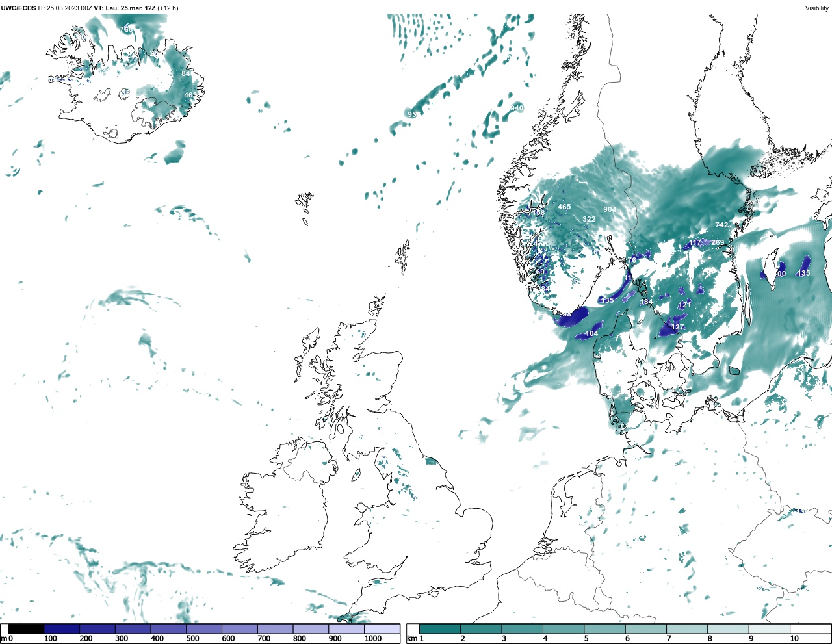This screenshot has width=832, height=644.
Task: Click the '465' visibility value over Norway
Action: coord(564,207)
